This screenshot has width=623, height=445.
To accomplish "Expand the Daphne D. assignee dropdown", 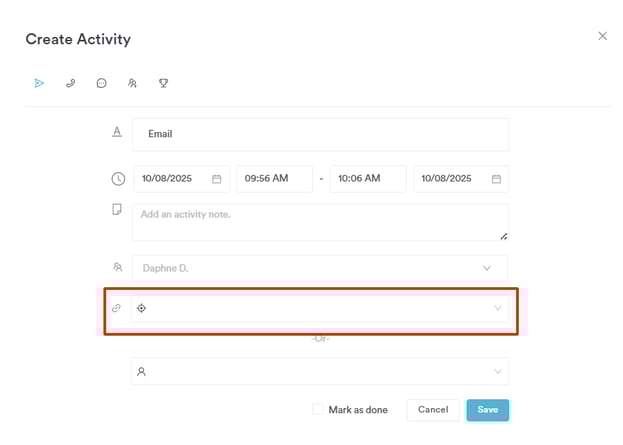I will [487, 268].
